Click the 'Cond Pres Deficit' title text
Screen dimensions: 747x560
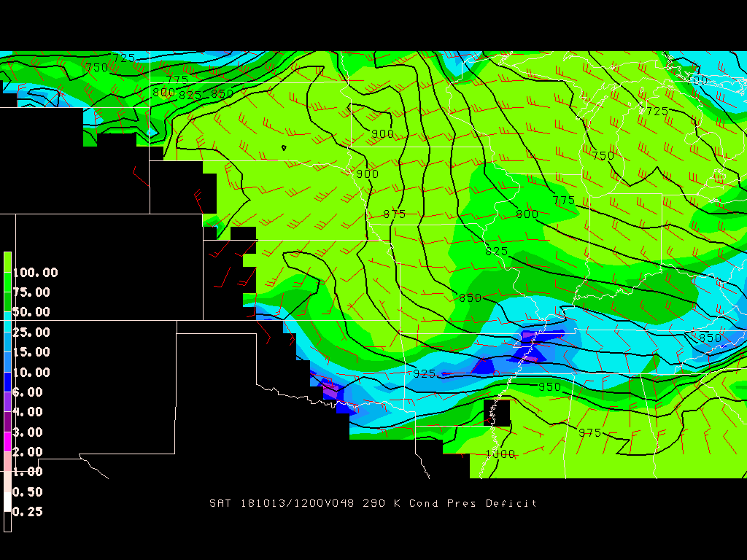473,503
